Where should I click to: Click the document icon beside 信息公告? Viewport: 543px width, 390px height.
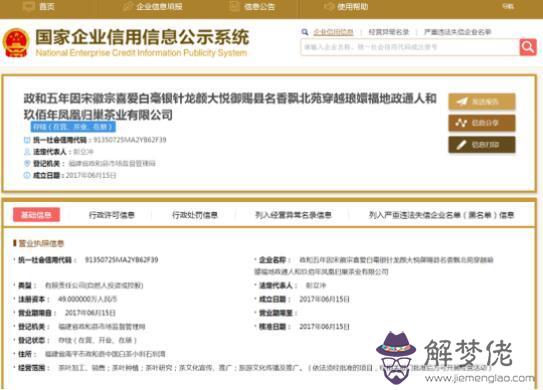click(x=234, y=6)
